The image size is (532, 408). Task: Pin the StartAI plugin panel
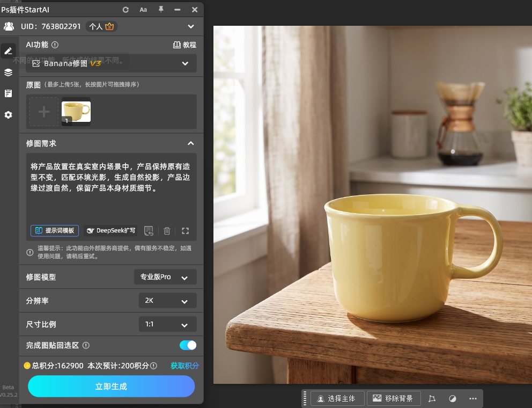point(161,10)
